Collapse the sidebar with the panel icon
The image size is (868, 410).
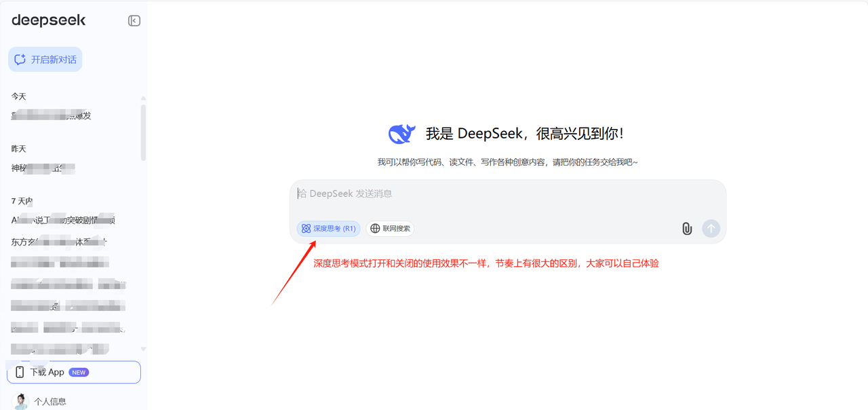point(134,21)
